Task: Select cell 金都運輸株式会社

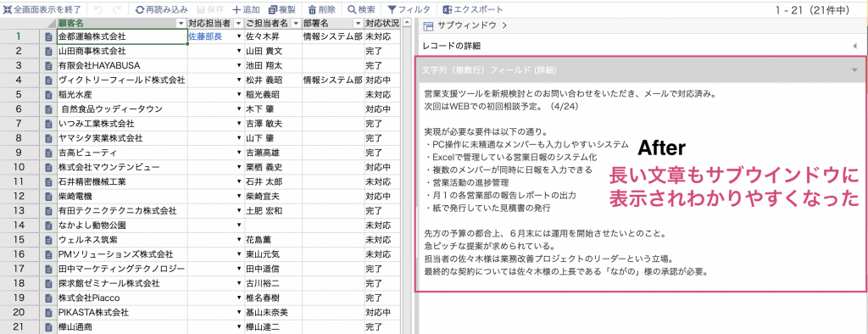Action: (x=122, y=36)
